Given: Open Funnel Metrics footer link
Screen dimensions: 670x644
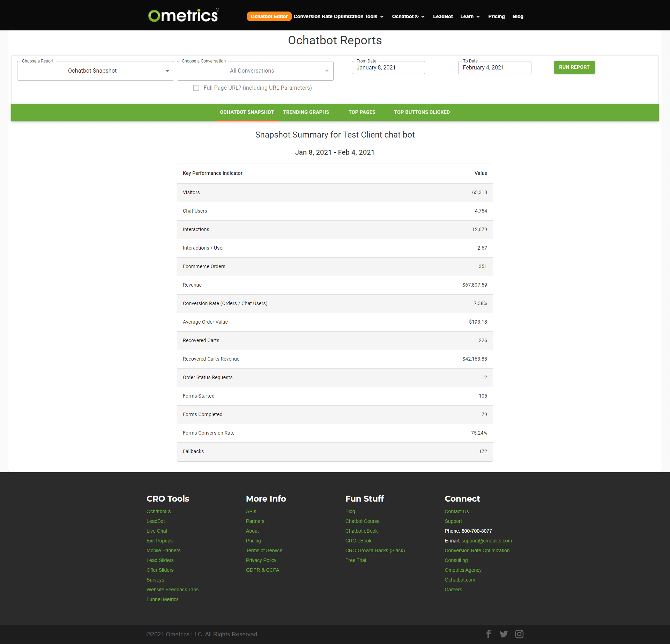Looking at the screenshot, I should click(162, 599).
